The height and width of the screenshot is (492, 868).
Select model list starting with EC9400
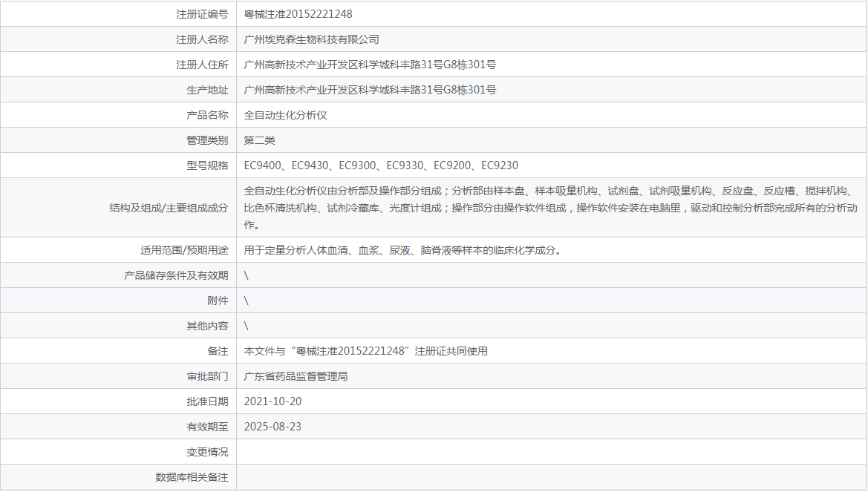[381, 165]
